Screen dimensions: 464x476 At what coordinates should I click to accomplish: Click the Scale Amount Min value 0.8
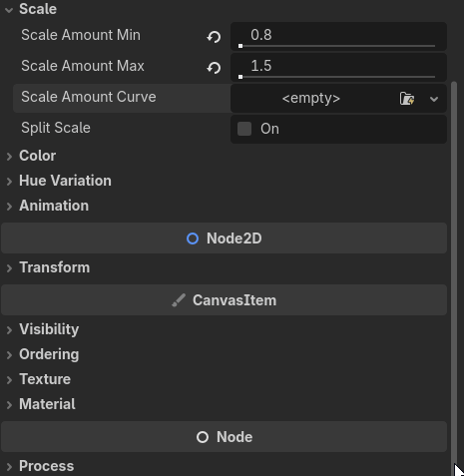click(261, 35)
